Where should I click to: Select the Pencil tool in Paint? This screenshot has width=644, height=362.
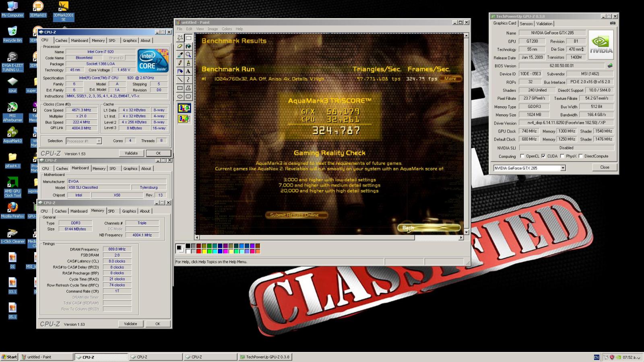pyautogui.click(x=180, y=63)
